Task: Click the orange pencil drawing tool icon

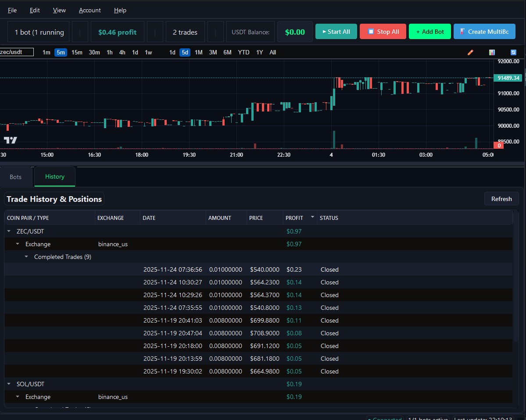Action: [470, 52]
